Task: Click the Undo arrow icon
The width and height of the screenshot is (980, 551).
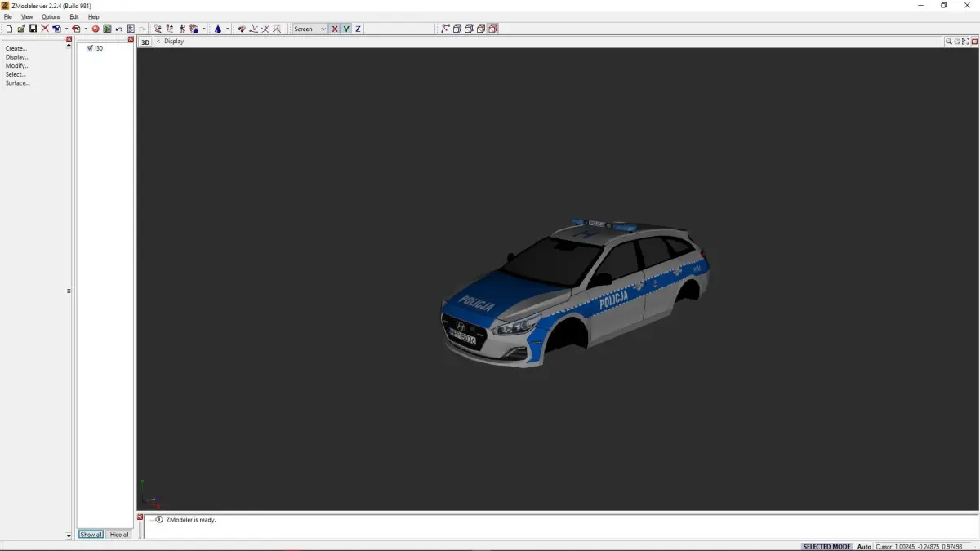Action: pos(119,29)
